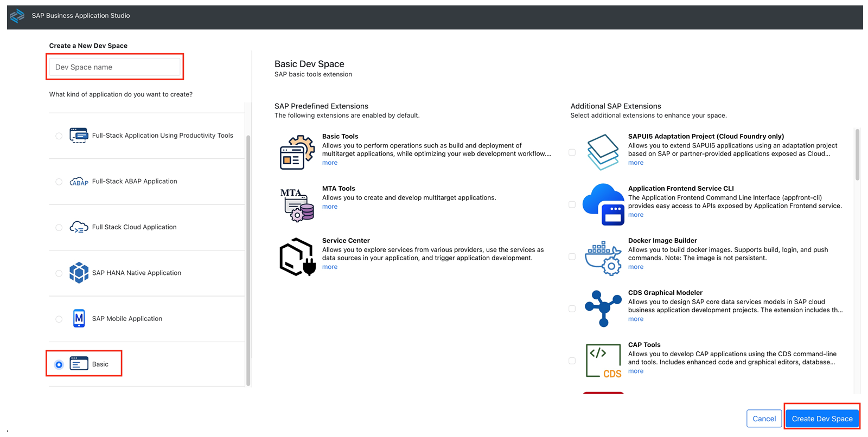Click the 'Additional SAP Extensions' heading
868x437 pixels.
616,106
